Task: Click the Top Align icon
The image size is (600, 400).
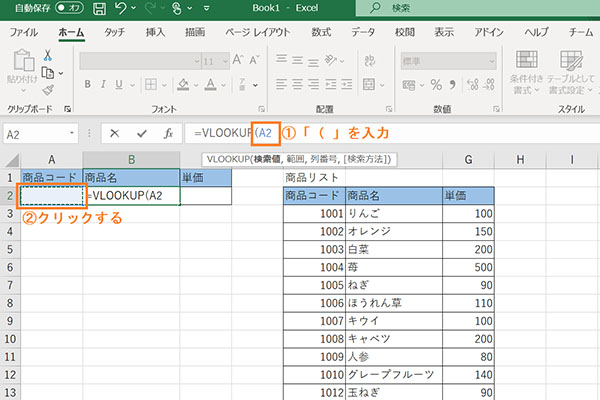Action: (x=282, y=59)
